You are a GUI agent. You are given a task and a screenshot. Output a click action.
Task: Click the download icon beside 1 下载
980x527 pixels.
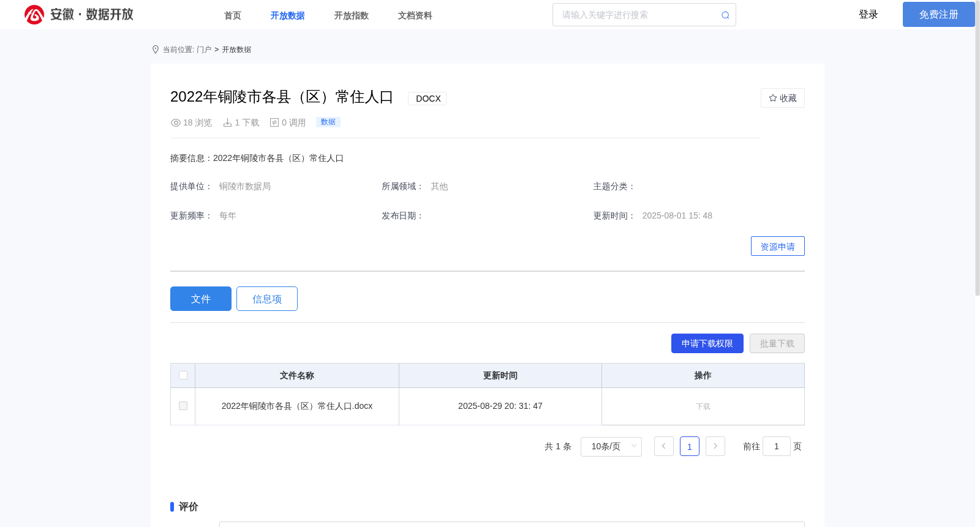tap(227, 122)
